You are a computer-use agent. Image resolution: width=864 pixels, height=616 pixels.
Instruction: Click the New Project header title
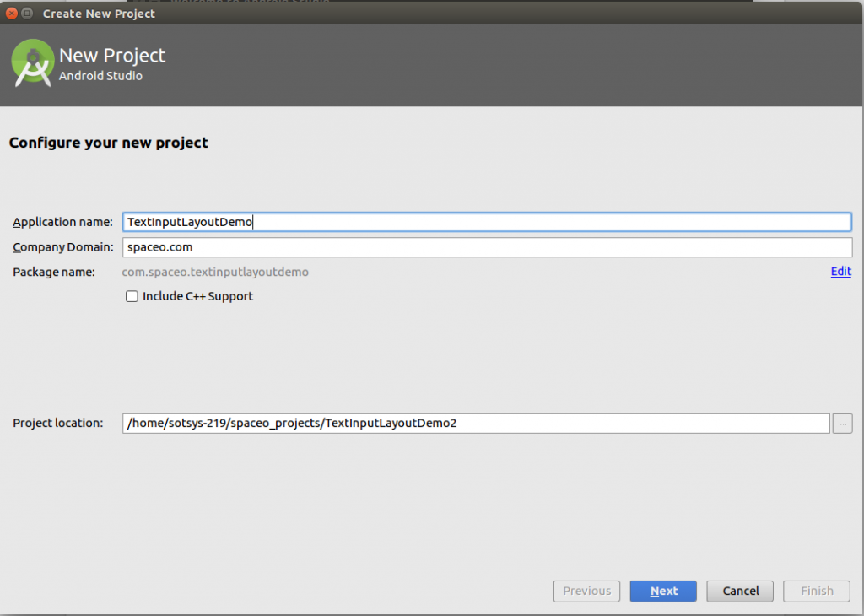pyautogui.click(x=112, y=55)
